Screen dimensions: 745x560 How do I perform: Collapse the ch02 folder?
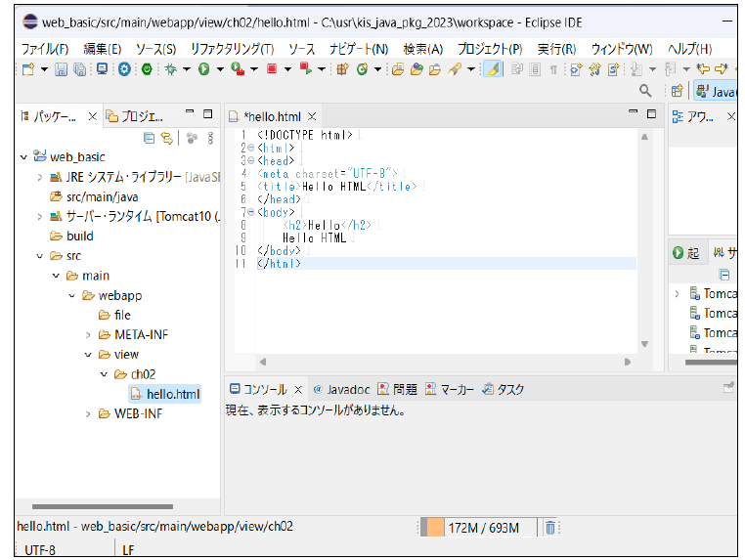coord(105,374)
